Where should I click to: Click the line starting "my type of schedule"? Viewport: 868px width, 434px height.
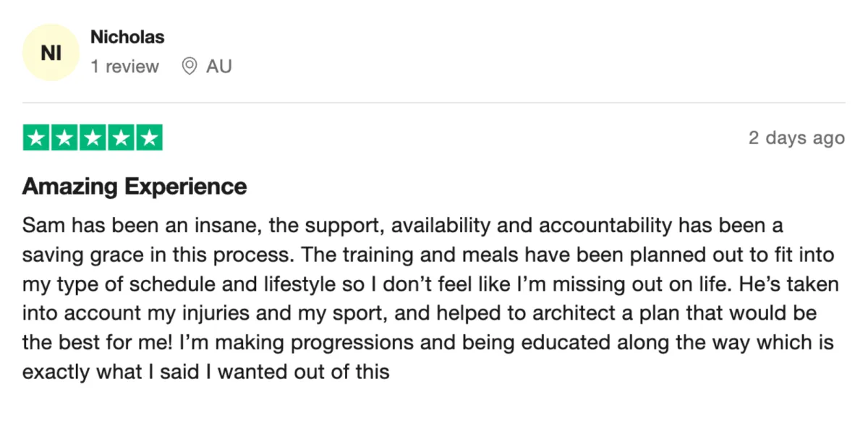(431, 285)
